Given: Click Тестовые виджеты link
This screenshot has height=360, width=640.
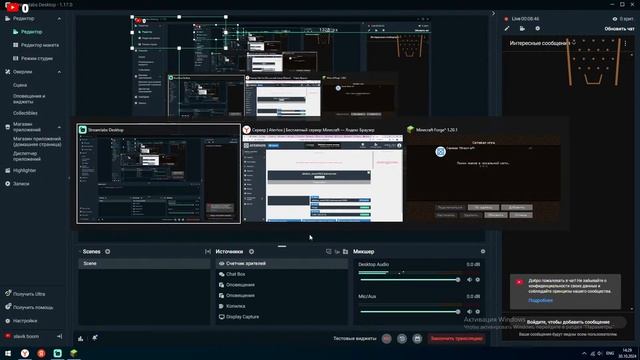Looking at the screenshot, I should [355, 338].
